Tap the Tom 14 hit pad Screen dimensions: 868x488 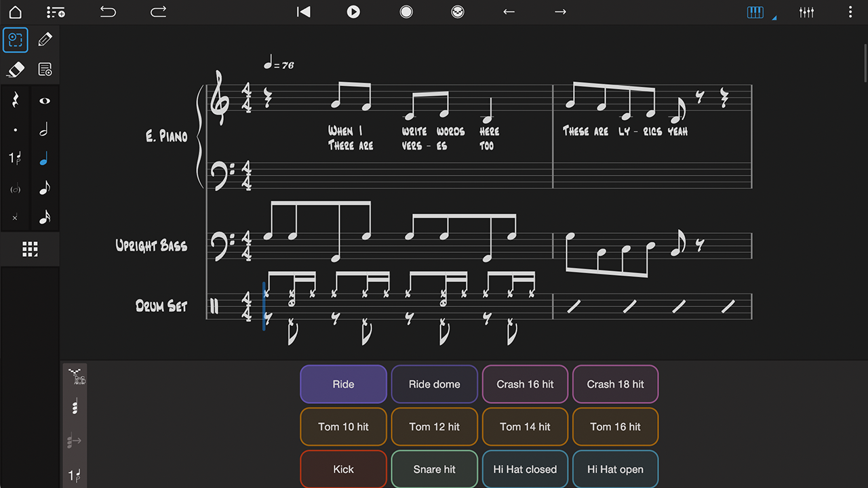point(525,427)
